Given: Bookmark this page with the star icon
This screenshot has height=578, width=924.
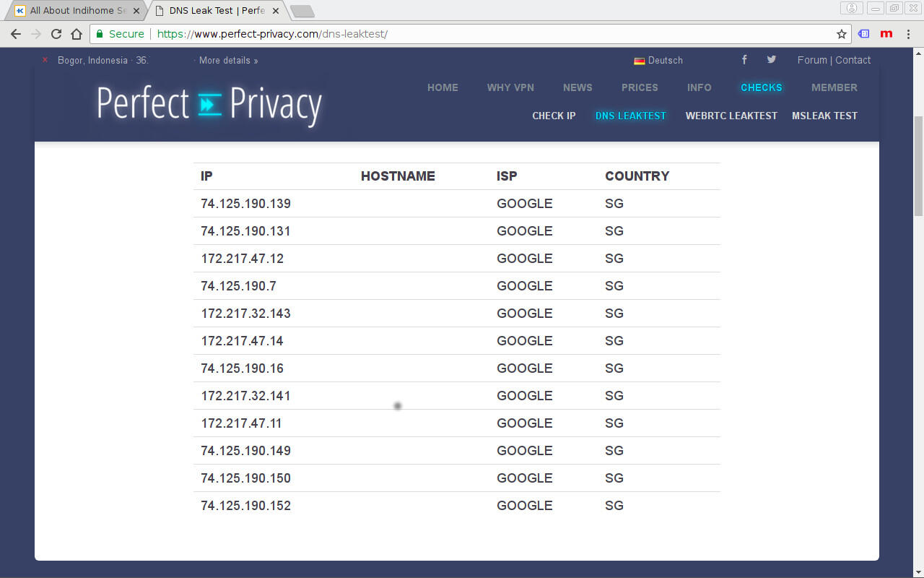Looking at the screenshot, I should coord(841,34).
